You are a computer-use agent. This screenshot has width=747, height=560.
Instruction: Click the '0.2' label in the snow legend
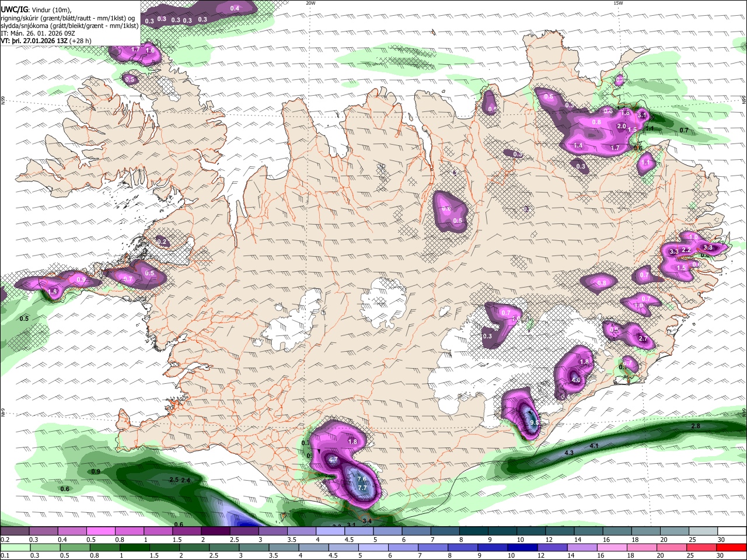pyautogui.click(x=5, y=540)
